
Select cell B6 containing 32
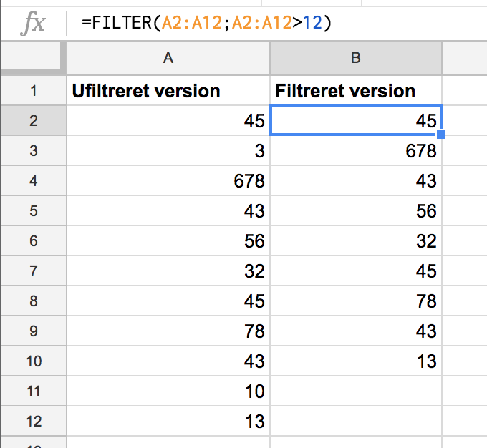[356, 241]
